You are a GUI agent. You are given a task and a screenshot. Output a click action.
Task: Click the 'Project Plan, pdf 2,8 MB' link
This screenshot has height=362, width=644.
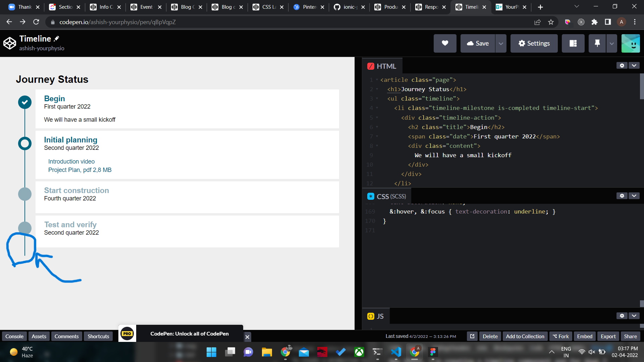click(79, 170)
